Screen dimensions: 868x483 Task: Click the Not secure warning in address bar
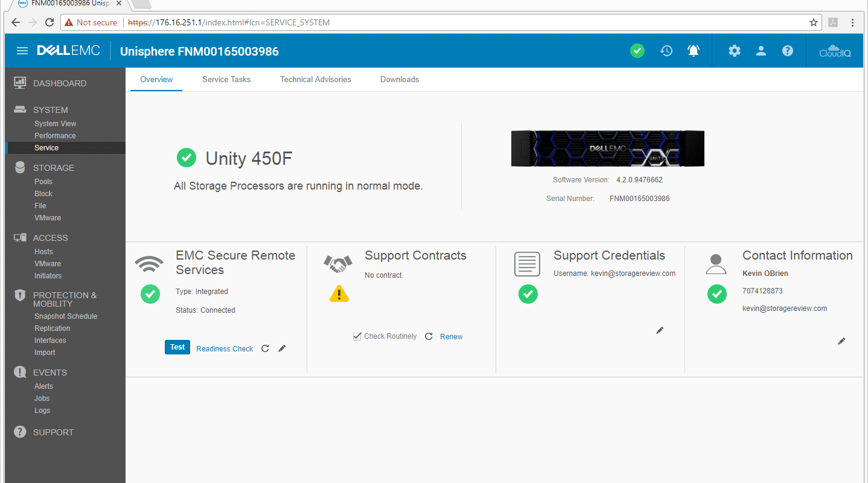tap(92, 22)
